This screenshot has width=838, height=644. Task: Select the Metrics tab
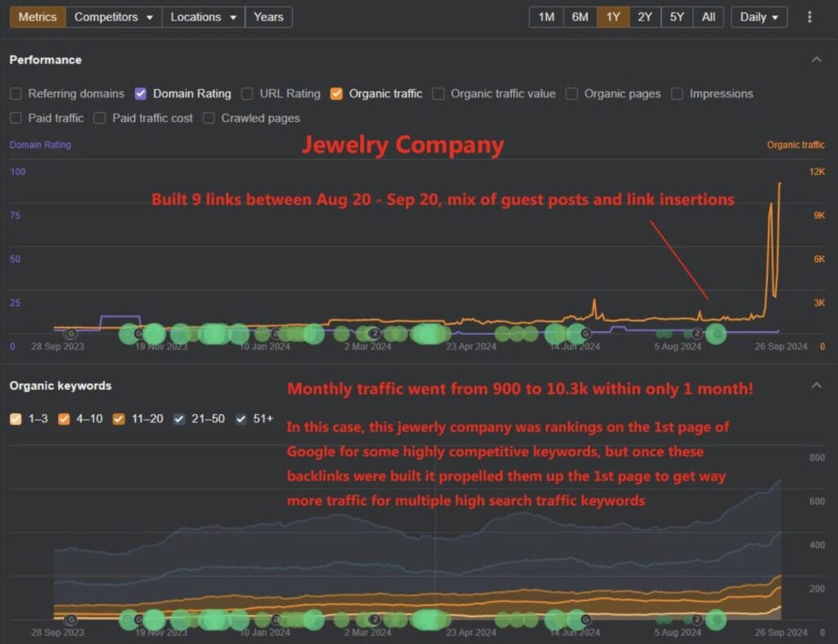pyautogui.click(x=37, y=17)
